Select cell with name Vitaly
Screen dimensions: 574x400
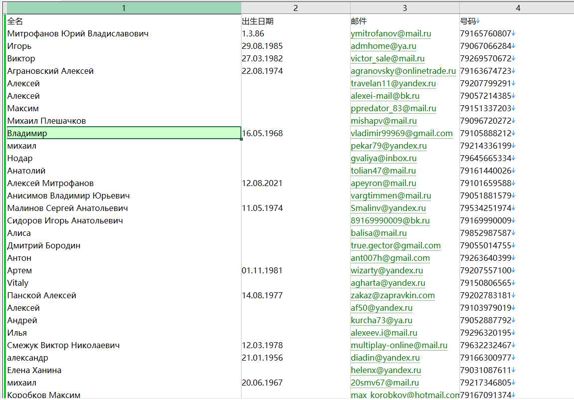(x=124, y=283)
